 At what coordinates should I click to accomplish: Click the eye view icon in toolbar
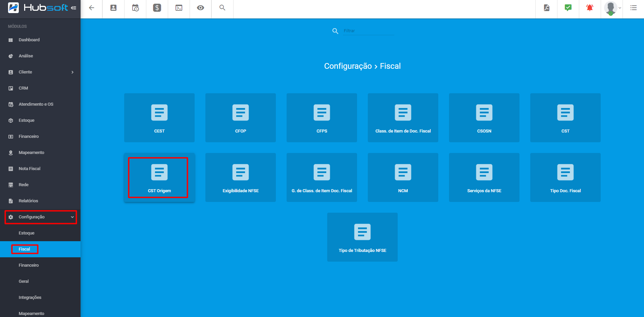click(201, 8)
